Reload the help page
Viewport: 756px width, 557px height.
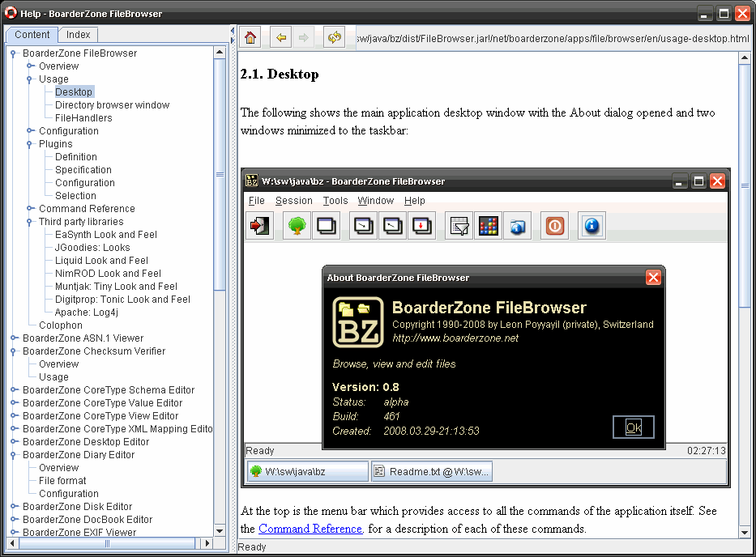click(334, 37)
